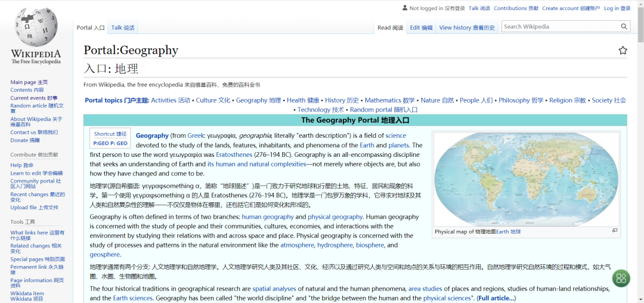
Task: Open the human geography link
Action: 268,217
